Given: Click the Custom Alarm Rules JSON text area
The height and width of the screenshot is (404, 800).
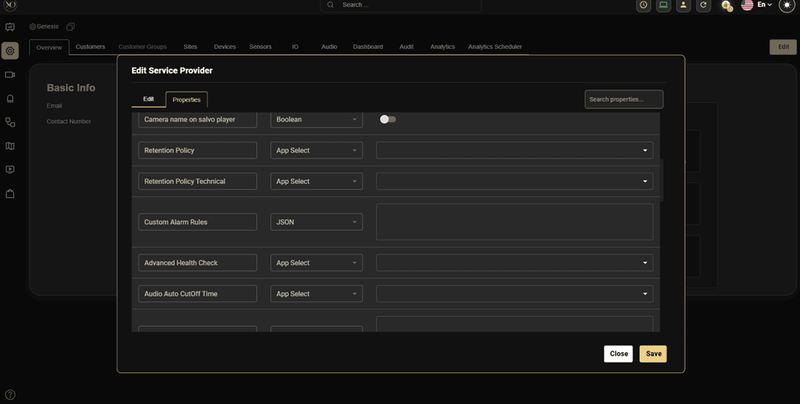Looking at the screenshot, I should pos(515,222).
